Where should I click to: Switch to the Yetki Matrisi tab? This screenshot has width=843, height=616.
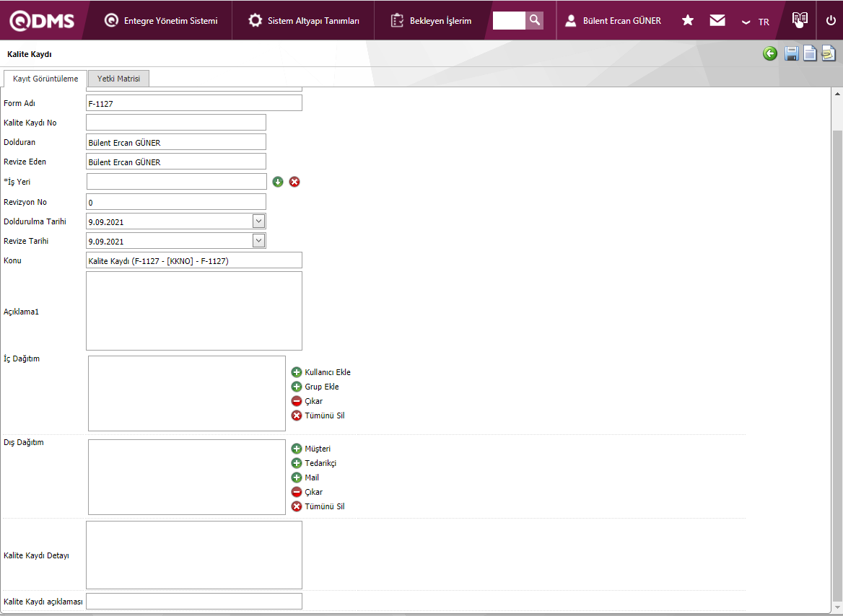pyautogui.click(x=118, y=79)
